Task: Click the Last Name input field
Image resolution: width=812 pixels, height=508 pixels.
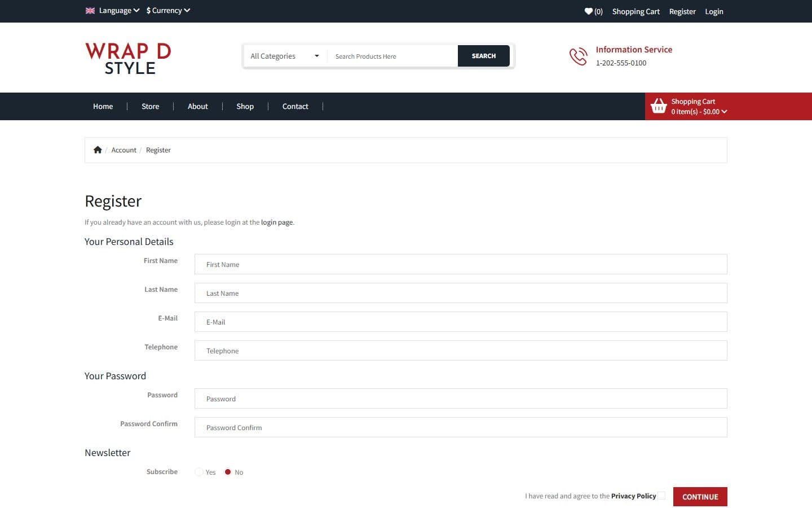Action: click(461, 293)
